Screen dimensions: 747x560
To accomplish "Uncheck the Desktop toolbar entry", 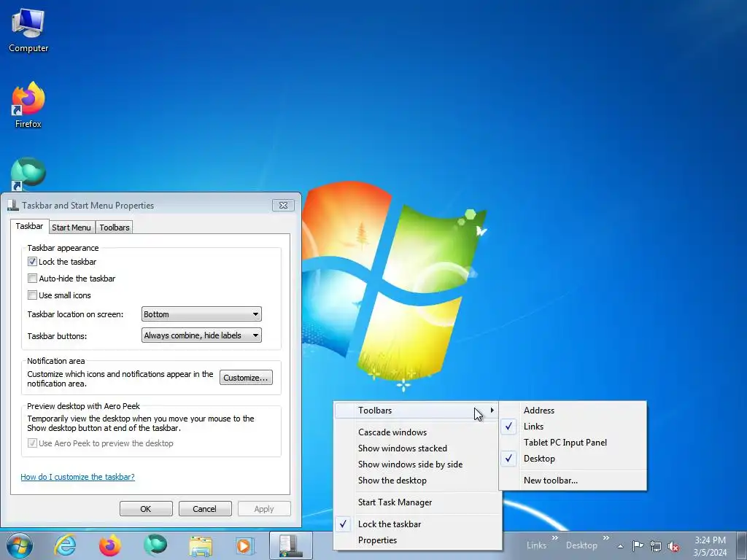I will tap(573, 459).
